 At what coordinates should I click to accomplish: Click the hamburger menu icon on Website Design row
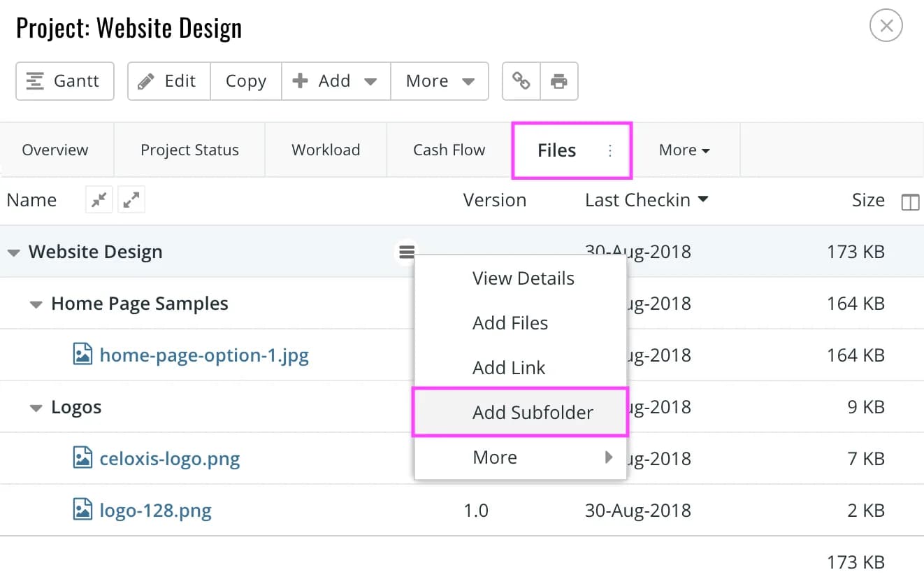tap(406, 252)
